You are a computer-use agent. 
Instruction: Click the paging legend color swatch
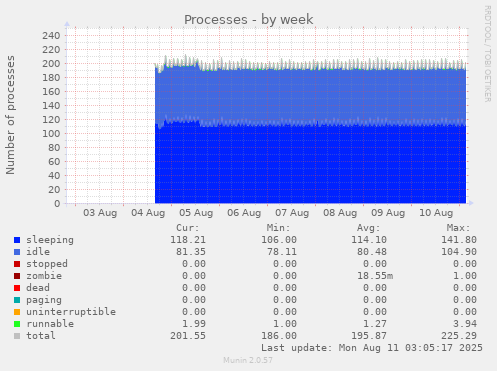[x=17, y=300]
